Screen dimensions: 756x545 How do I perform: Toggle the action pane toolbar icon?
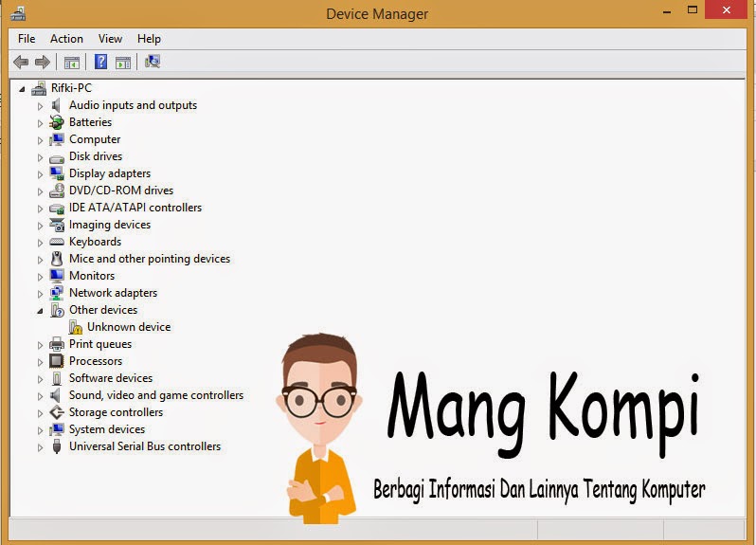[123, 63]
